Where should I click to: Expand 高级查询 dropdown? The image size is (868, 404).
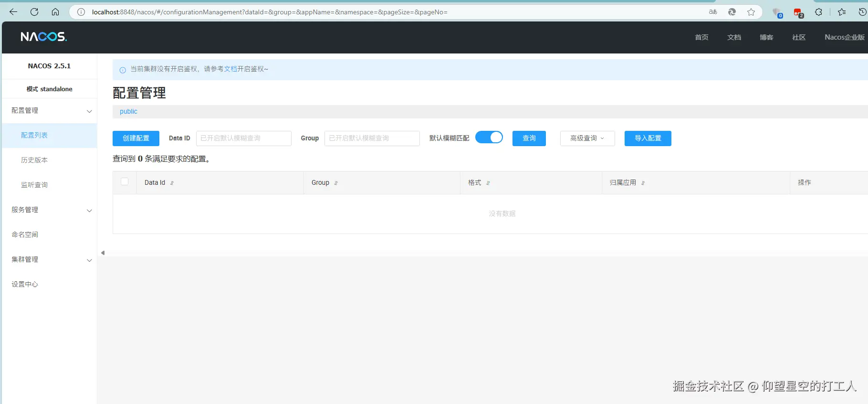(x=587, y=138)
